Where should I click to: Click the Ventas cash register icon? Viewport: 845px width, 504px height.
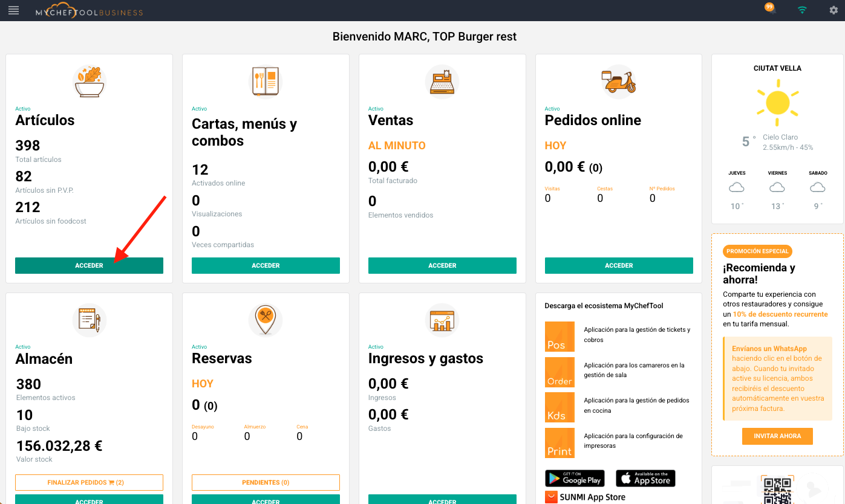pyautogui.click(x=442, y=82)
